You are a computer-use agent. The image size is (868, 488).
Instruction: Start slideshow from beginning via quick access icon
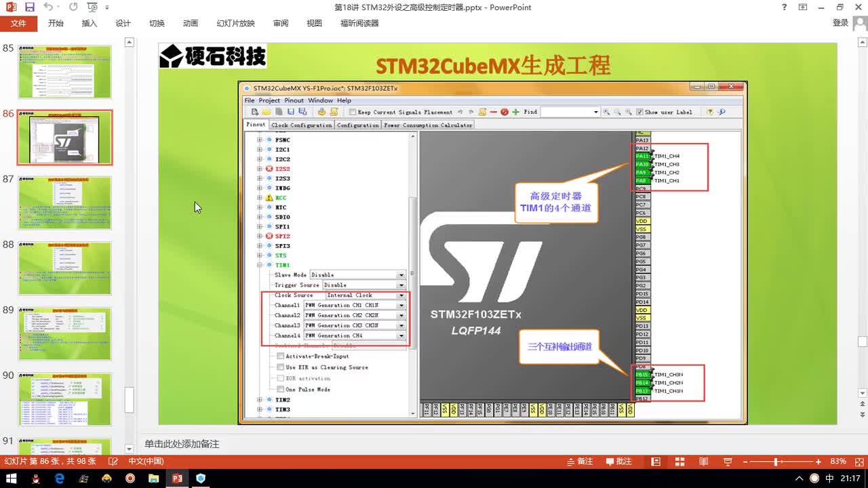pos(91,7)
